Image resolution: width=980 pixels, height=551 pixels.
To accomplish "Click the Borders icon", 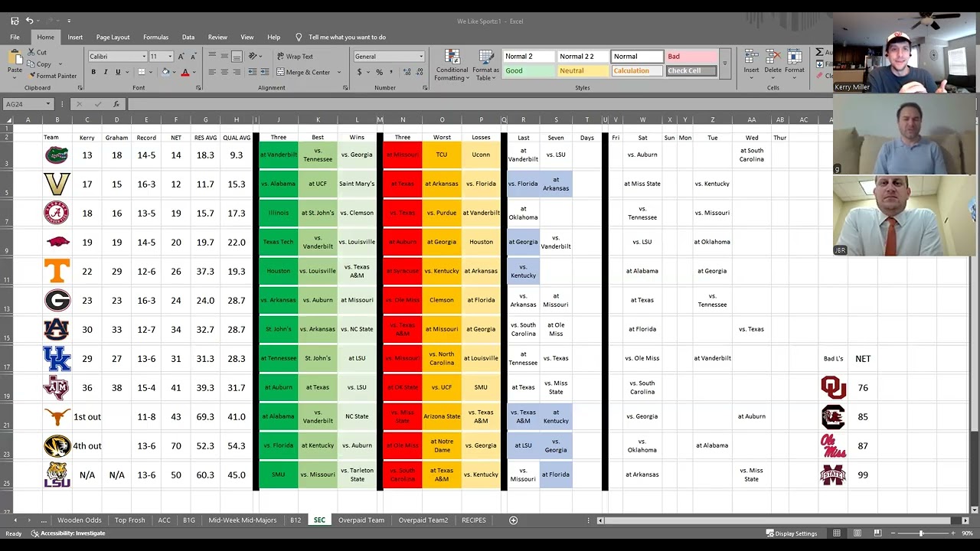I will [x=141, y=72].
